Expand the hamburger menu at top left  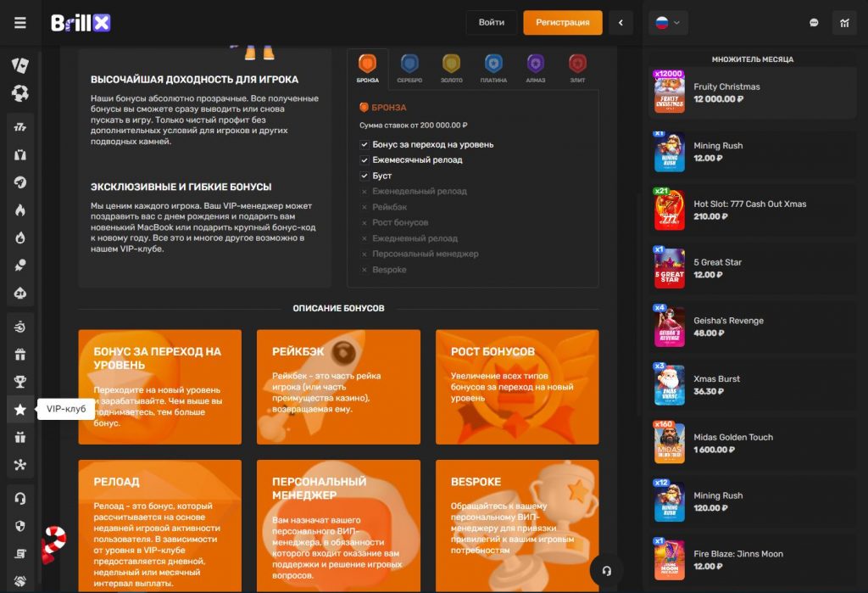20,23
